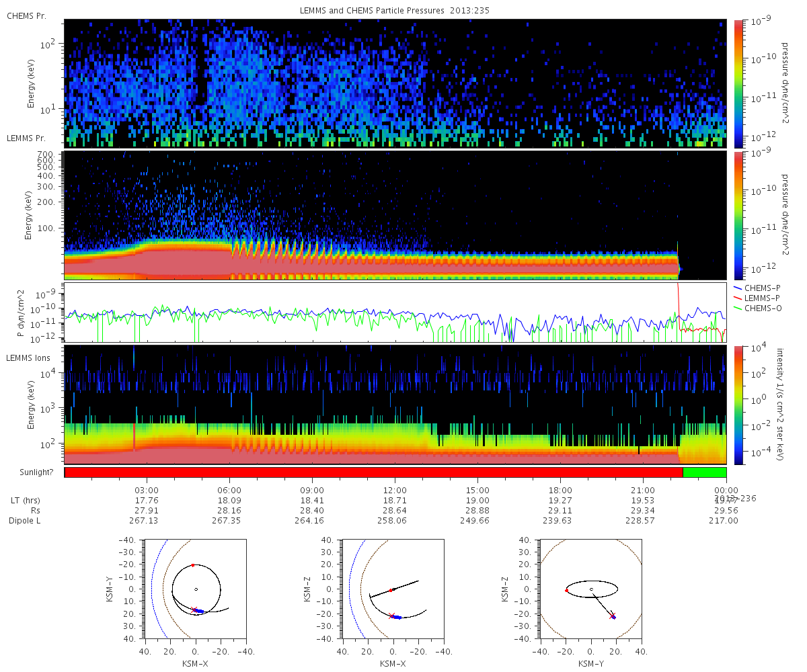
Task: Click the red LEMMS-P legend entry
Action: tap(757, 298)
